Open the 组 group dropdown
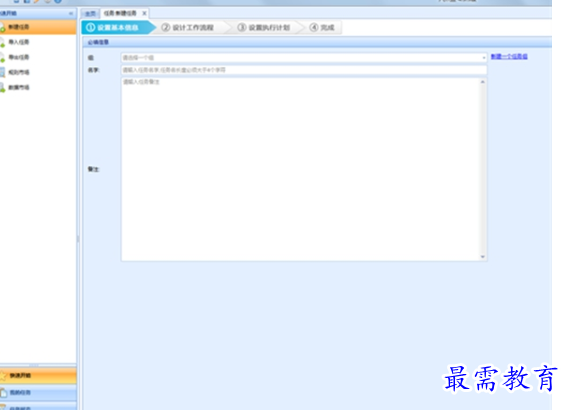This screenshot has height=410, width=566. point(304,57)
